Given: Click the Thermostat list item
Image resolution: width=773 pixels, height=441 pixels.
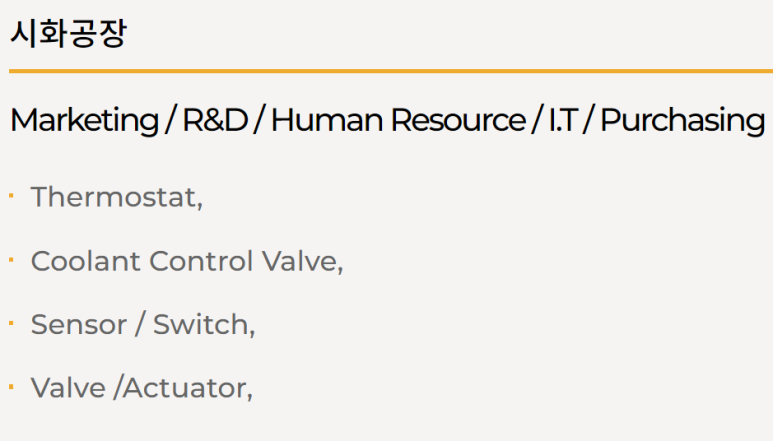Looking at the screenshot, I should point(117,197).
